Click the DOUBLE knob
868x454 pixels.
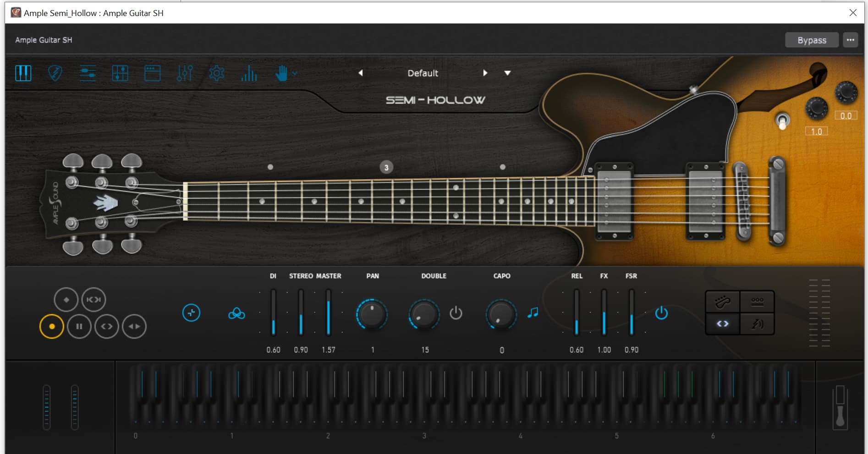[424, 314]
